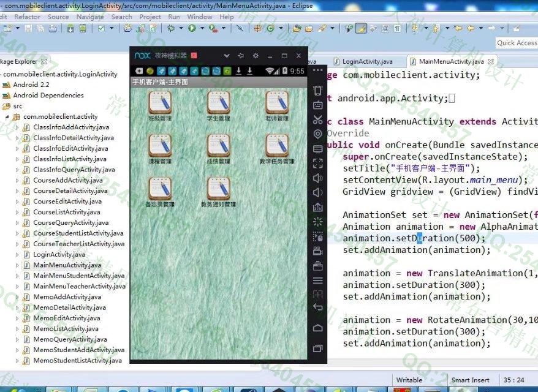Toggle Mark Occurrences highlighter button
The height and width of the screenshot is (392, 538).
click(361, 28)
